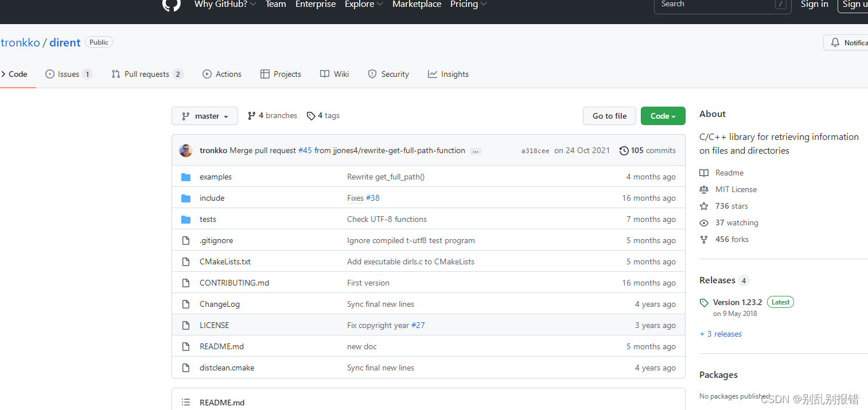868x410 pixels.
Task: Open the "Rewrite get_full_path()" commit message
Action: (386, 177)
